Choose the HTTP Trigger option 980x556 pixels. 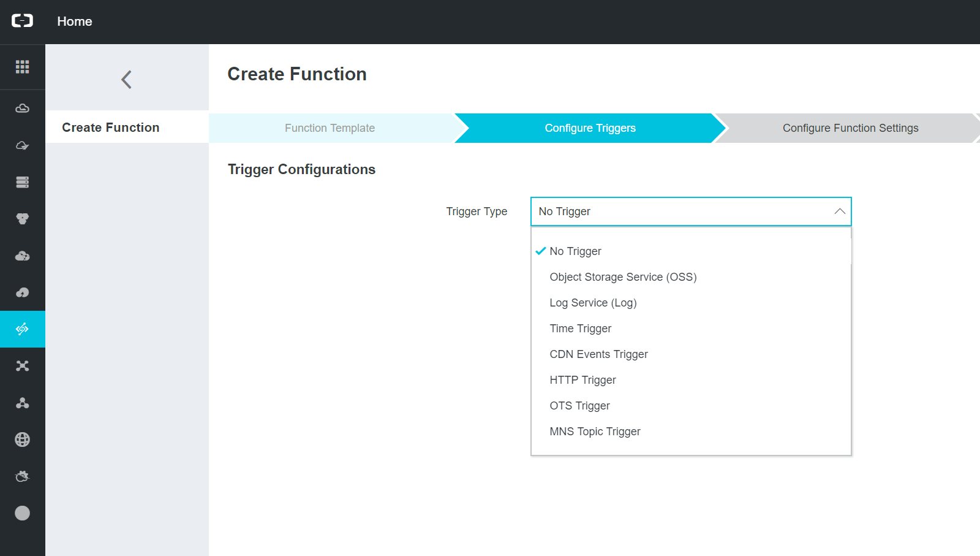(x=691, y=380)
